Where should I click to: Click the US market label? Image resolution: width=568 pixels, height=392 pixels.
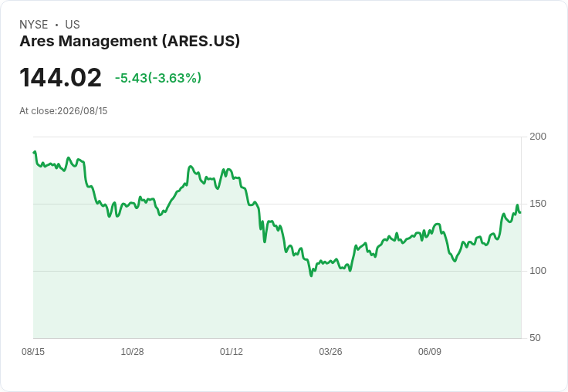tap(73, 25)
